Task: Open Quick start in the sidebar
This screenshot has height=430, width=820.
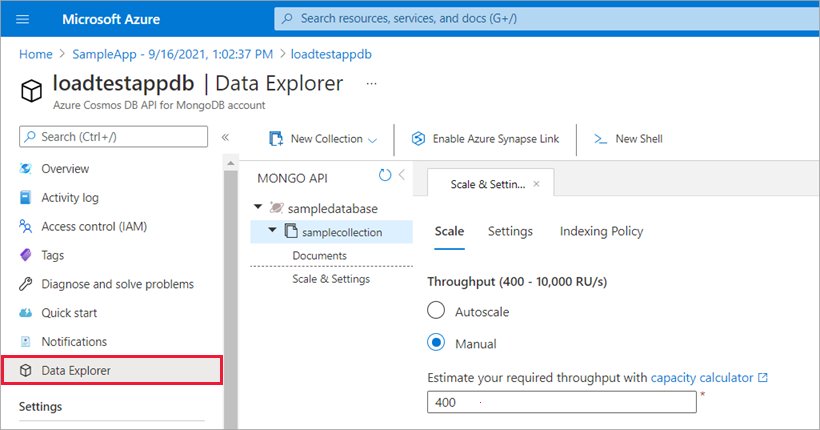Action: coord(70,313)
